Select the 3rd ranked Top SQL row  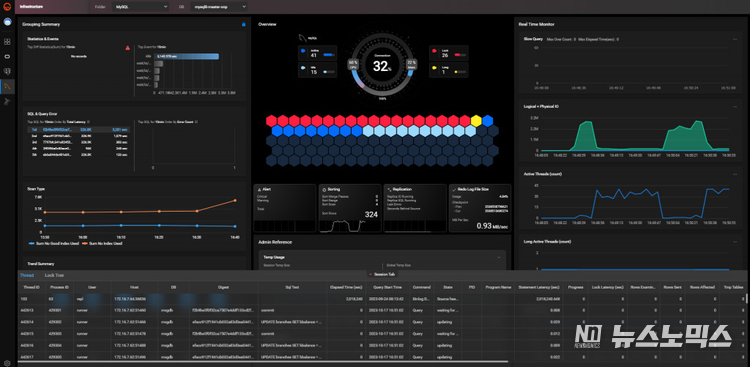[79, 142]
